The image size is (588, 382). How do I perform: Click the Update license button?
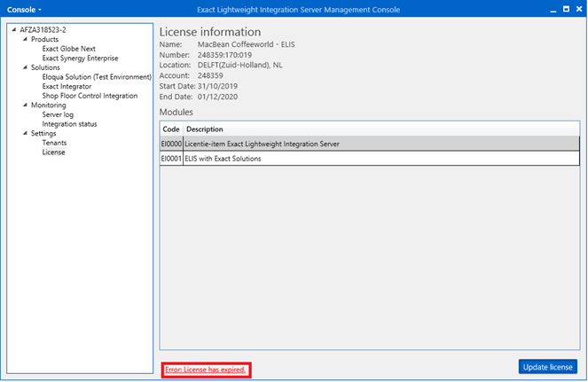[x=547, y=367]
